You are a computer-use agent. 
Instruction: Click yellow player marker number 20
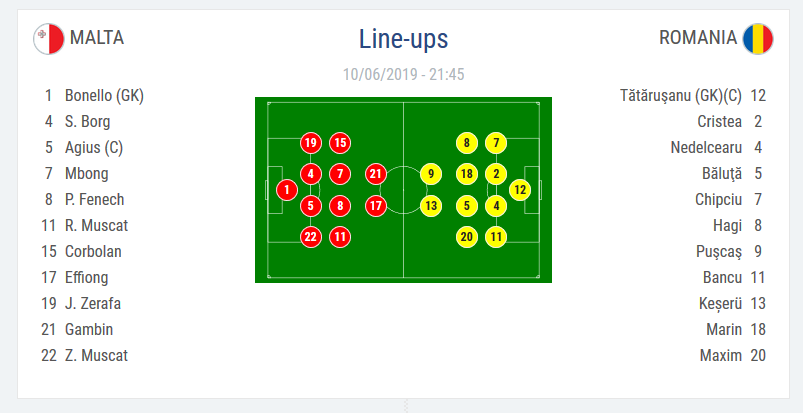point(466,237)
